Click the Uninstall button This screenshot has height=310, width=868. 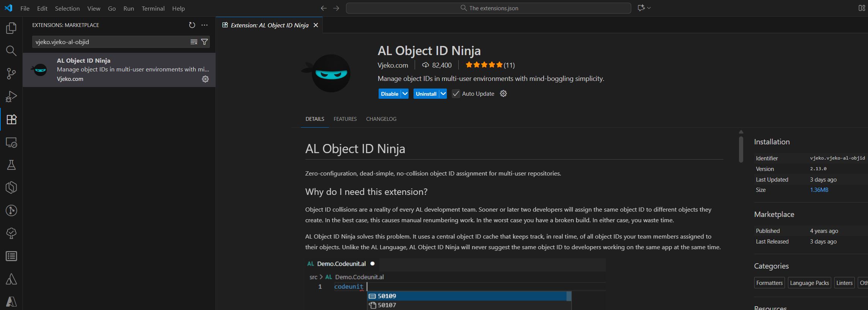(x=426, y=94)
